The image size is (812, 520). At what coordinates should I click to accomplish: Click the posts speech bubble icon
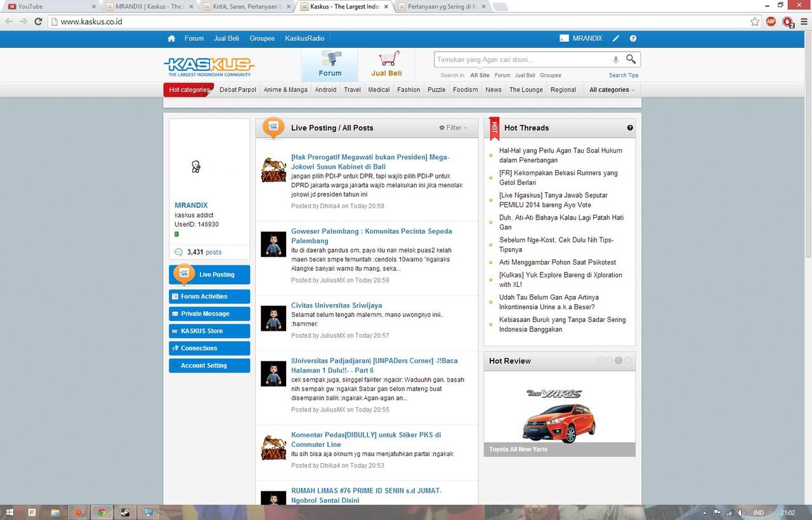[x=179, y=252]
